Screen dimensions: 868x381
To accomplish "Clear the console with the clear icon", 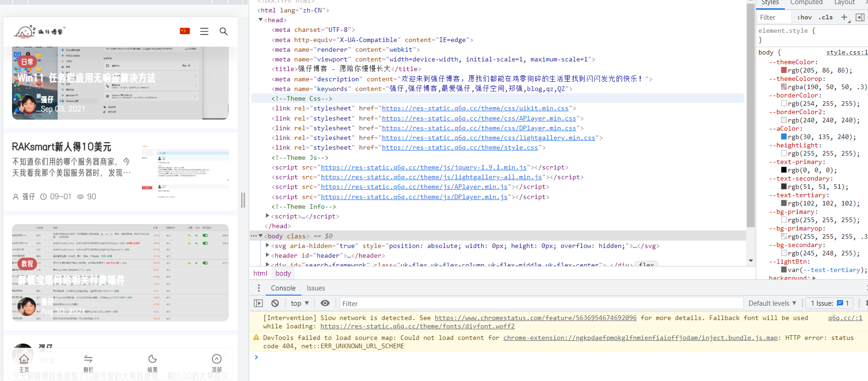I will [275, 303].
